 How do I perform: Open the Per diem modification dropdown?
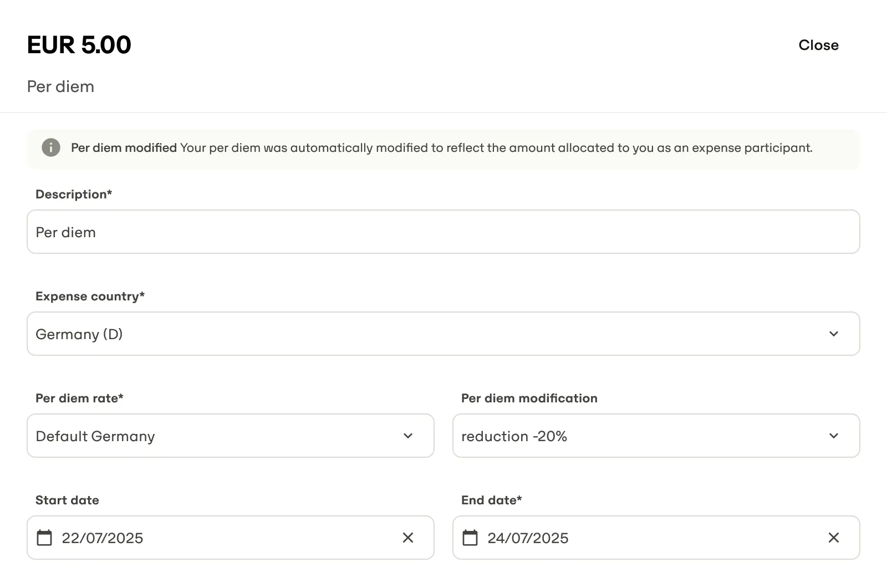[x=656, y=436]
